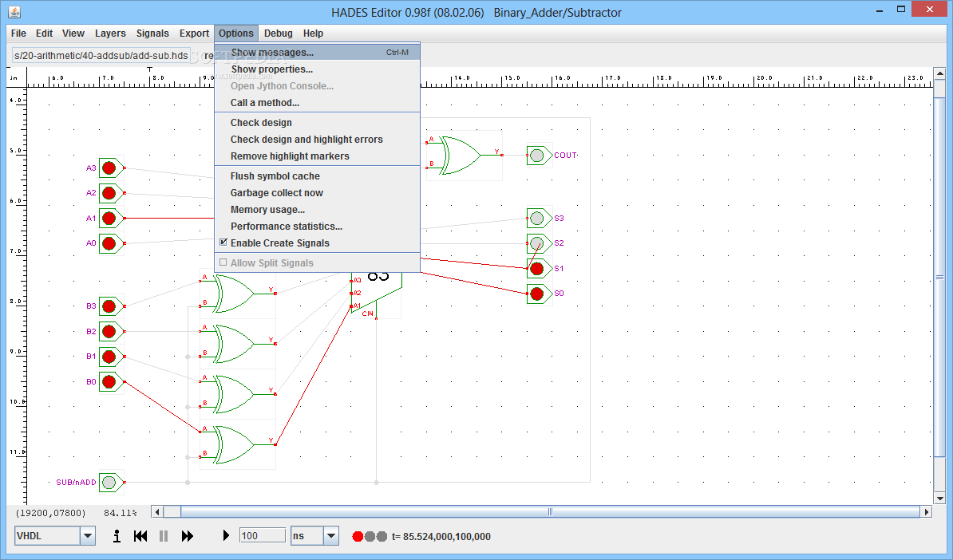This screenshot has height=560, width=953.
Task: Open the Edit menu
Action: pyautogui.click(x=44, y=34)
